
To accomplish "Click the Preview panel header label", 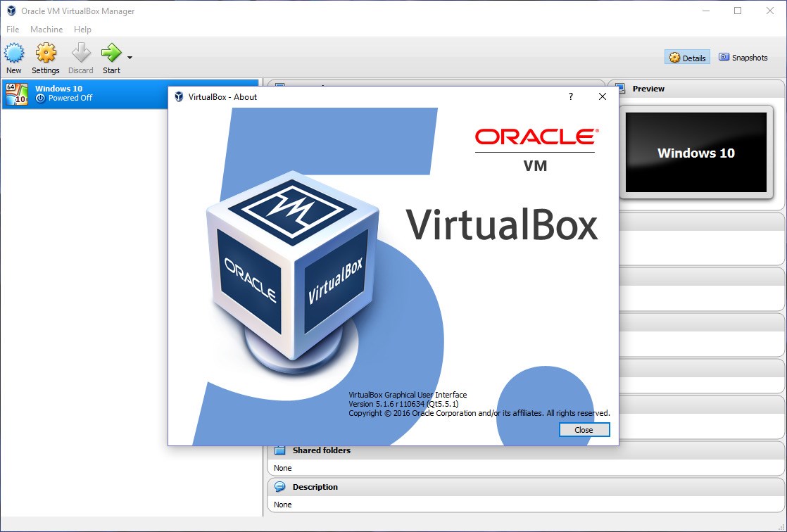I will [648, 89].
